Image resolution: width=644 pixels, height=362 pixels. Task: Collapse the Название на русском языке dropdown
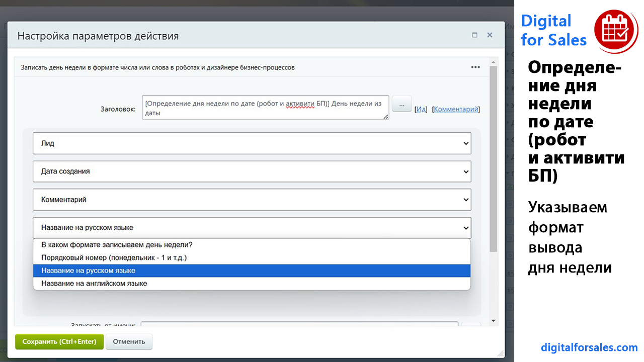[x=252, y=228]
